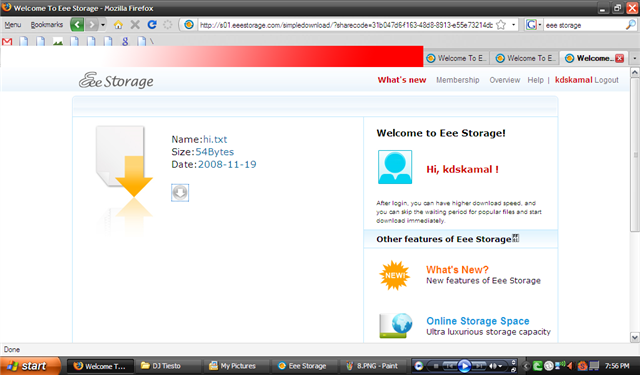Open the search engine chooser dropdown
Image resolution: width=640 pixels, height=375 pixels.
coord(540,25)
